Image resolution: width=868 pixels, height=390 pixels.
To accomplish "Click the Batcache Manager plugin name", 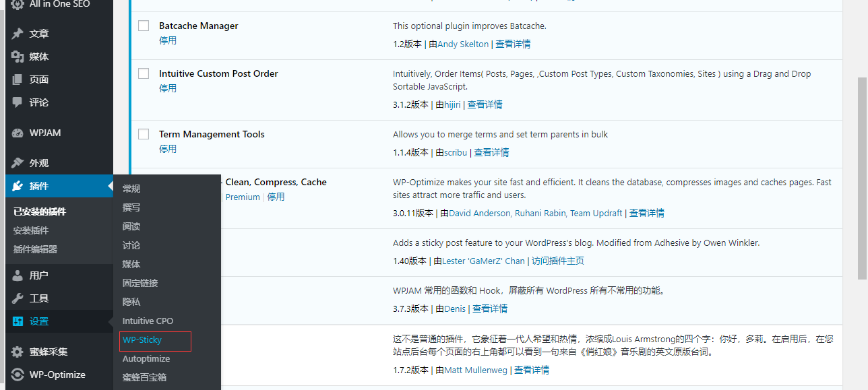I will tap(199, 26).
